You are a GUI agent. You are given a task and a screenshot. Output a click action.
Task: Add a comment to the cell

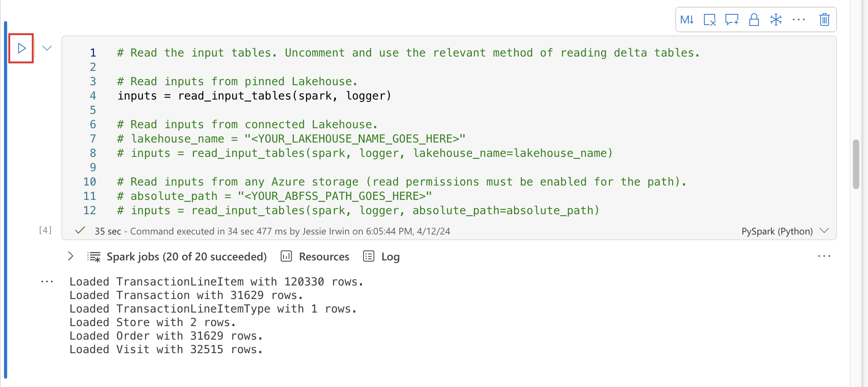coord(732,20)
